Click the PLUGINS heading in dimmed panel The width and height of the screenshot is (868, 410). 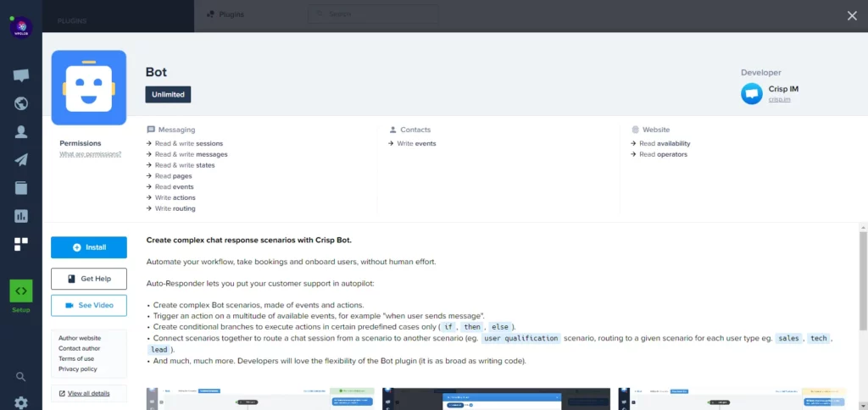[72, 21]
